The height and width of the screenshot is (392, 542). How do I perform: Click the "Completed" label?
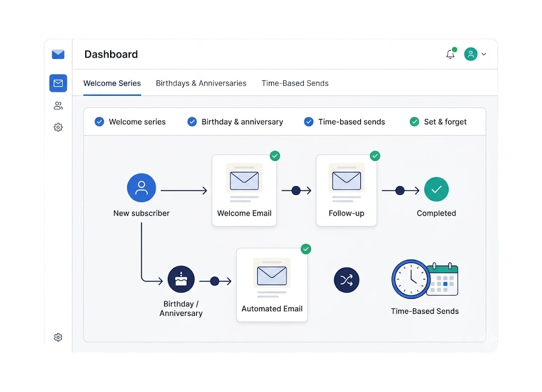(x=436, y=213)
